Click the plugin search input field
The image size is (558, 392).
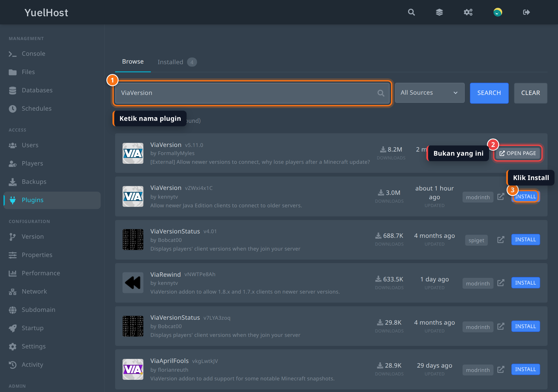click(x=252, y=93)
